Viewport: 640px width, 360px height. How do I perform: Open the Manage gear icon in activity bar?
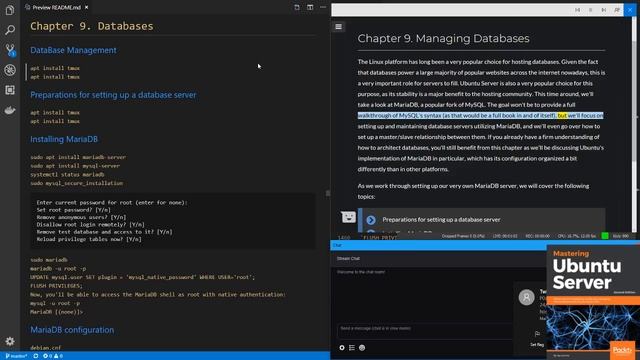click(x=10, y=341)
